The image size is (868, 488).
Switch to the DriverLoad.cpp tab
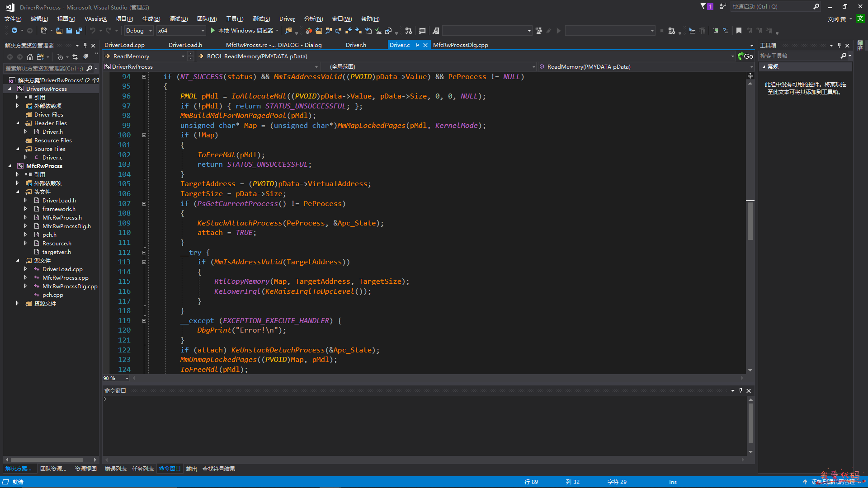[x=124, y=45]
